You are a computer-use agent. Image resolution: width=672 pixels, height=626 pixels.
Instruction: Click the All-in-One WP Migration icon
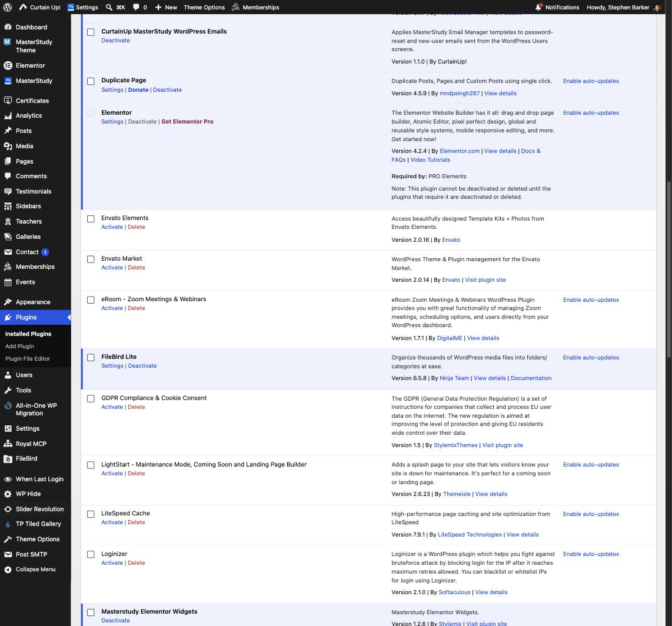pyautogui.click(x=8, y=406)
